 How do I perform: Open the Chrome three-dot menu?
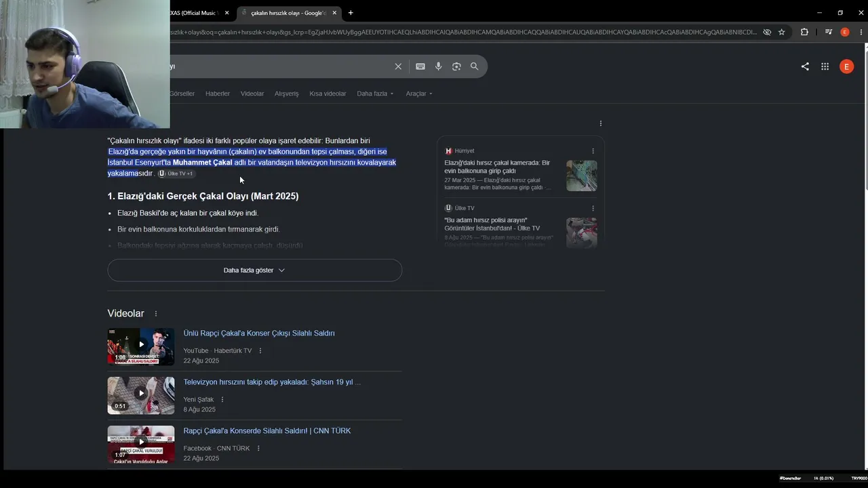pyautogui.click(x=860, y=32)
